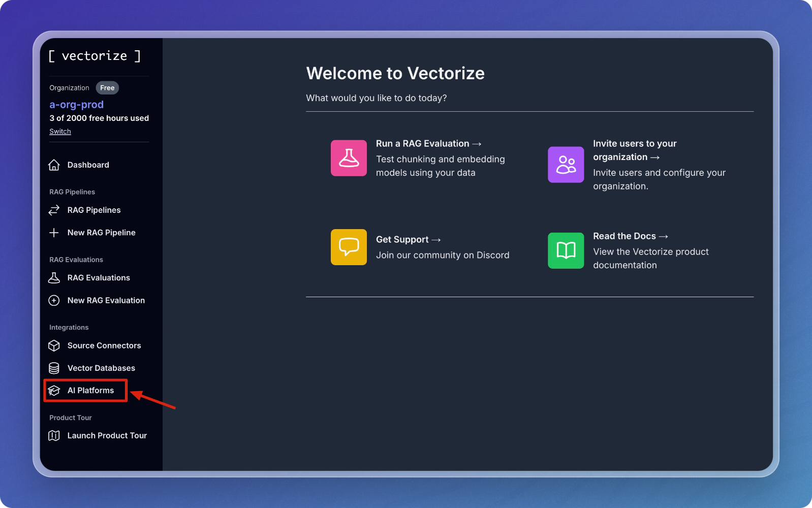Viewport: 812px width, 508px height.
Task: Click 'View the Vectorize product documentation' text
Action: pos(651,259)
